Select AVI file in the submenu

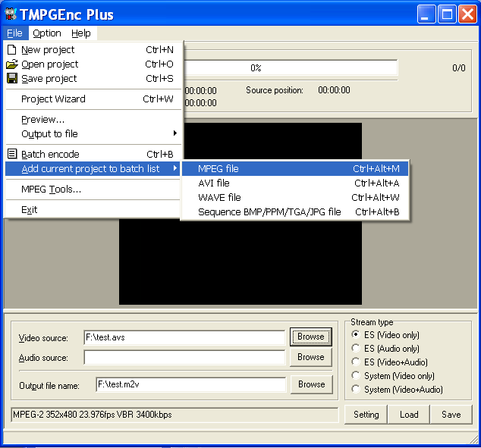(x=295, y=183)
